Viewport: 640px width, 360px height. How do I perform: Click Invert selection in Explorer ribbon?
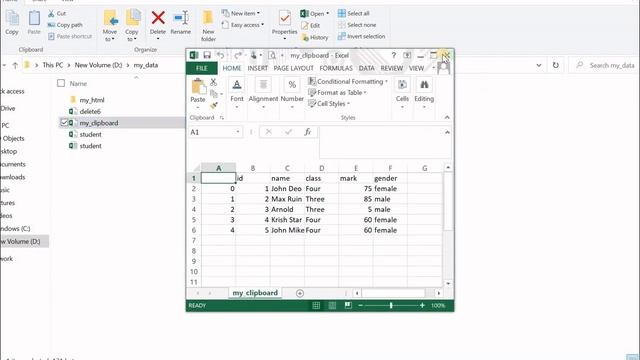tap(362, 36)
